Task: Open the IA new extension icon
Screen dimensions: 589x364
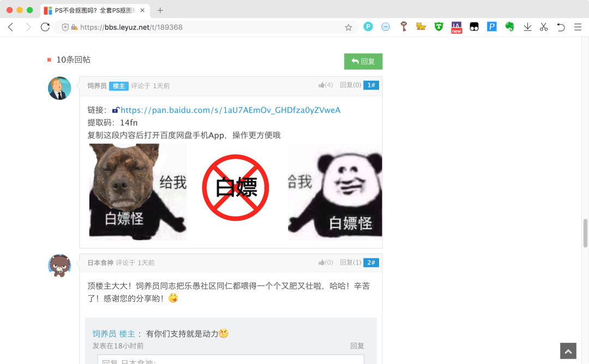Action: [456, 27]
